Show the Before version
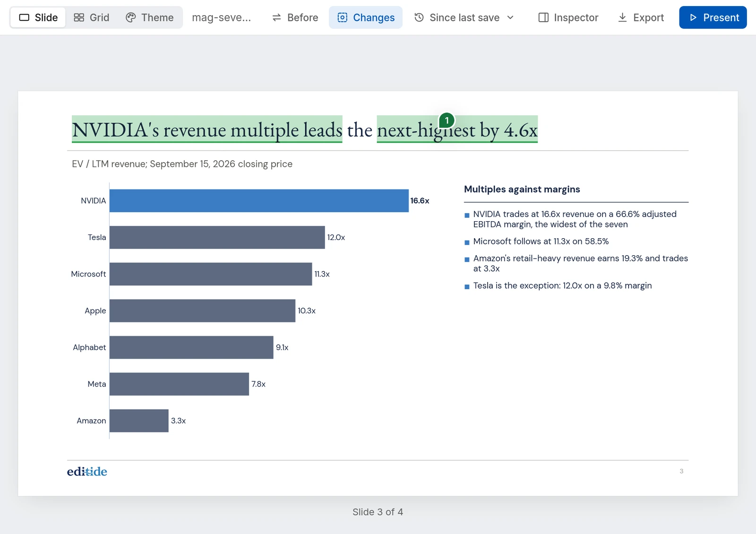Image resolution: width=756 pixels, height=534 pixels. pyautogui.click(x=295, y=17)
